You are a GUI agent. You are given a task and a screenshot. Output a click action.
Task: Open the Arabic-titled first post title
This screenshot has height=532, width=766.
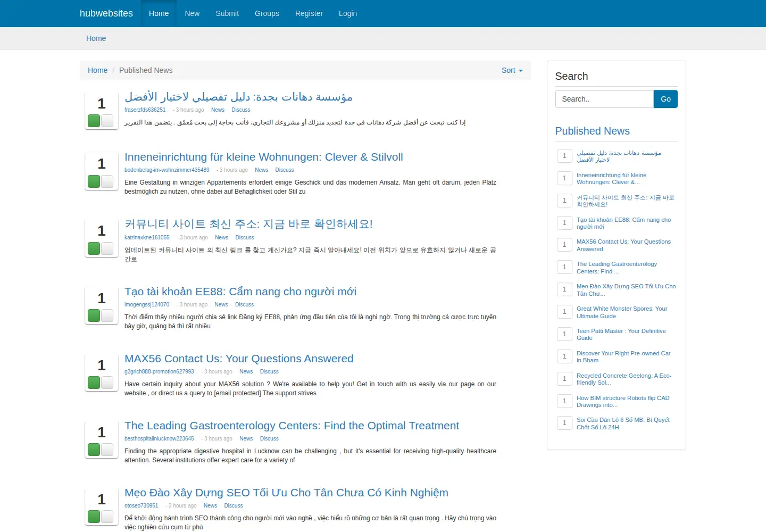(x=238, y=97)
